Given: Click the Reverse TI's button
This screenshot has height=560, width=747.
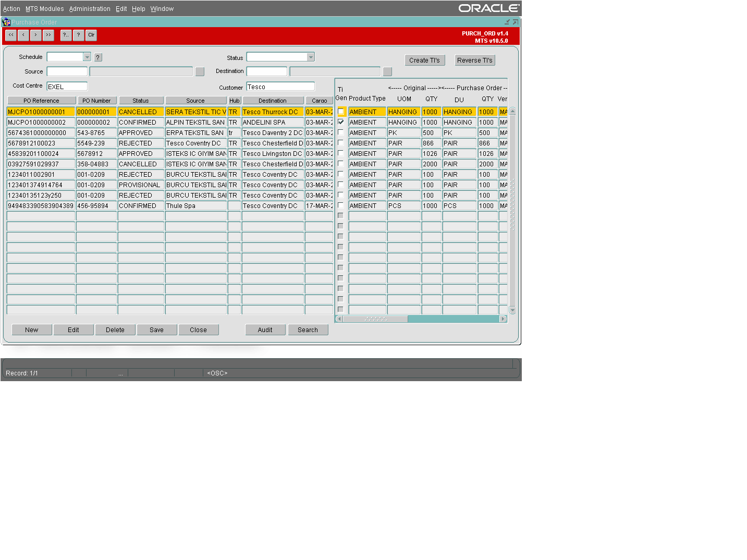Looking at the screenshot, I should [x=474, y=60].
